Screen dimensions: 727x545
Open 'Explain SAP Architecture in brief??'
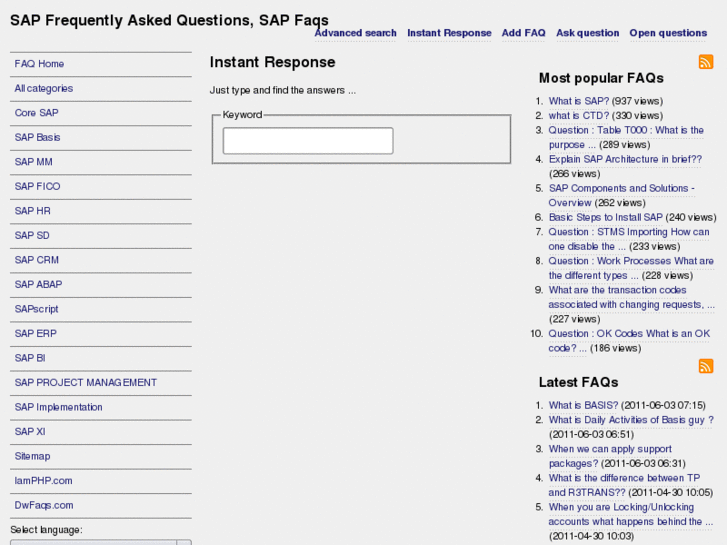625,159
